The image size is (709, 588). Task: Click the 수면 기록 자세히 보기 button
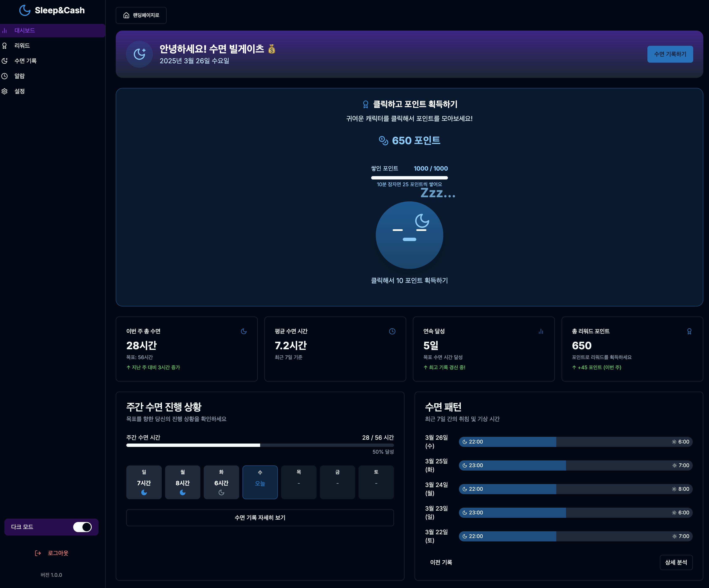(260, 517)
